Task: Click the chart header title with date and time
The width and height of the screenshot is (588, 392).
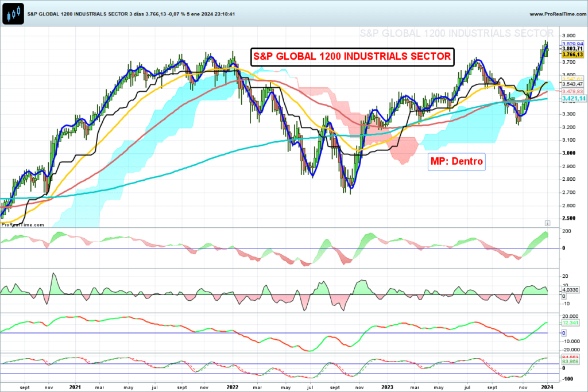Action: click(131, 14)
